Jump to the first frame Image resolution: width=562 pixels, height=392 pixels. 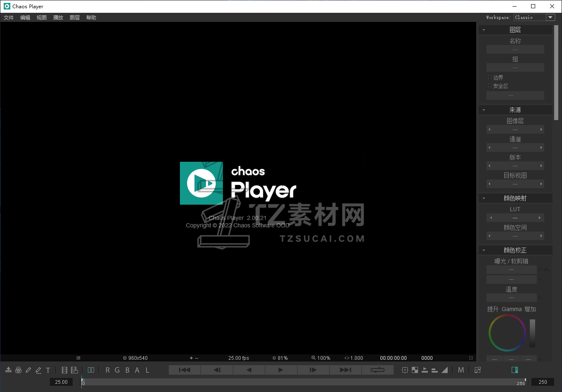(x=184, y=370)
